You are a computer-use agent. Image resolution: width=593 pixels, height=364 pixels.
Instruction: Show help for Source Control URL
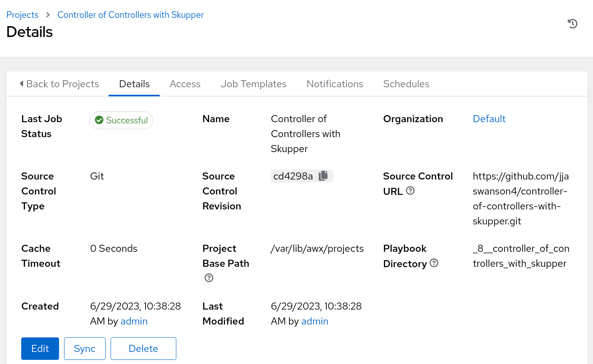tap(410, 191)
